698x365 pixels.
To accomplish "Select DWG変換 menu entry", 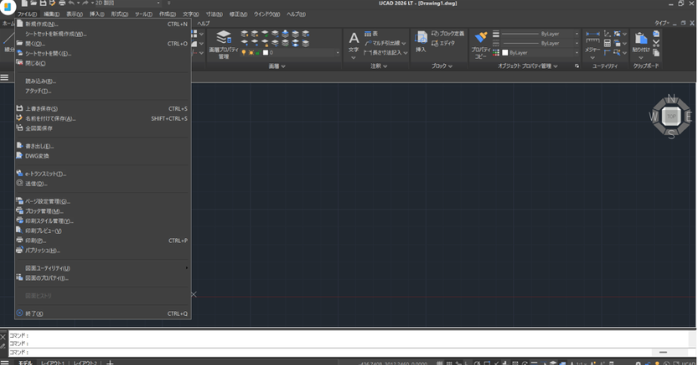I will [x=103, y=156].
